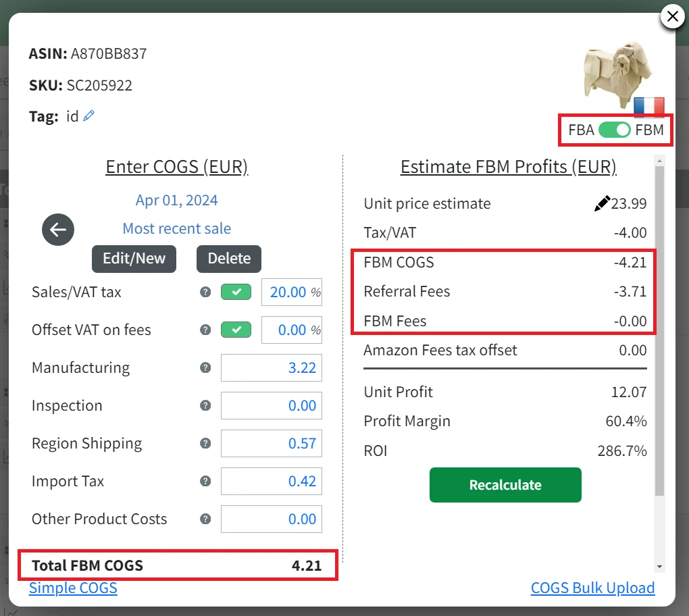
Task: Open help for Manufacturing cost
Action: 205,367
